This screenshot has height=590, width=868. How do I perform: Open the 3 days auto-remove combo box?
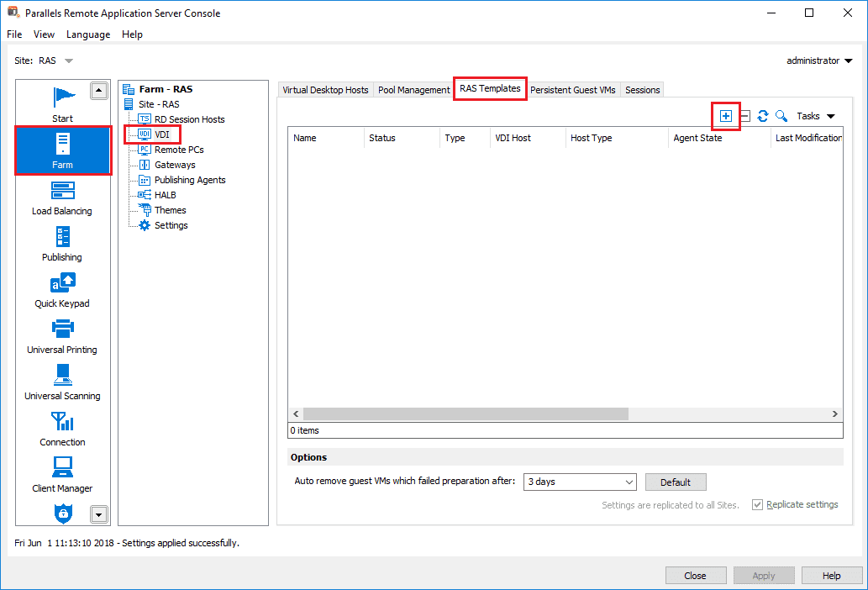[580, 482]
